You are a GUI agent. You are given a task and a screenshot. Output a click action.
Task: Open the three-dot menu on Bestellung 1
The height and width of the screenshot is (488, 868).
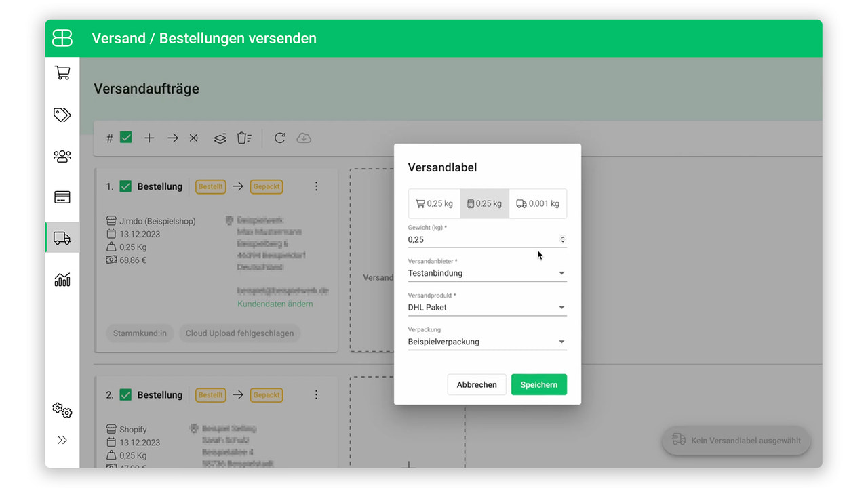pyautogui.click(x=316, y=186)
